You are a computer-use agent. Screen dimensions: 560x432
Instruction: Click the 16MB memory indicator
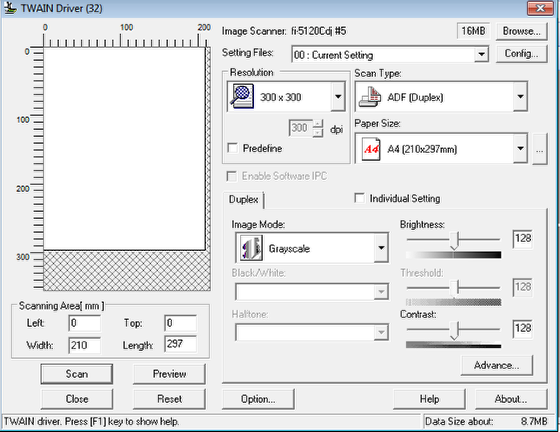tap(473, 31)
